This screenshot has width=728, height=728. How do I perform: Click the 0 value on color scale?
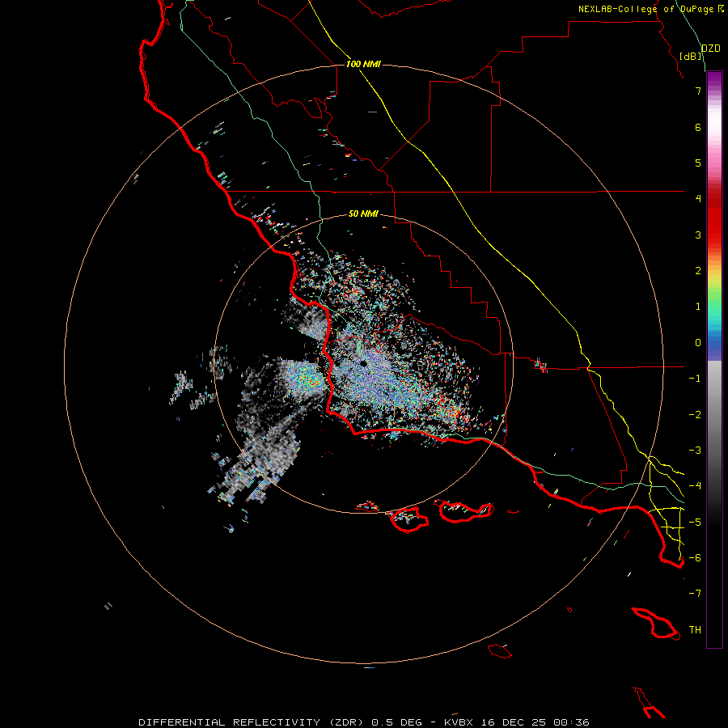pos(698,343)
